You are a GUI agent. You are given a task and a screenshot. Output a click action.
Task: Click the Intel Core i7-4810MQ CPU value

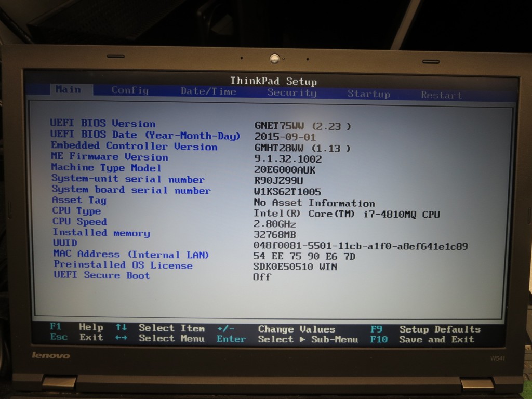tap(347, 214)
